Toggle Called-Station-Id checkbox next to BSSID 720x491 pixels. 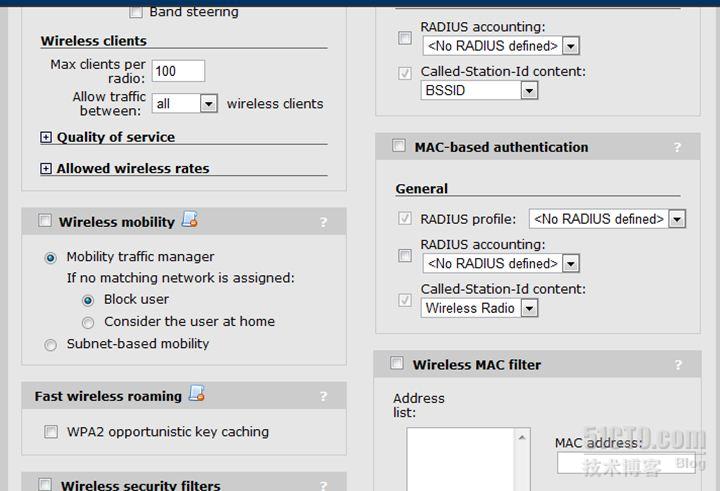405,73
